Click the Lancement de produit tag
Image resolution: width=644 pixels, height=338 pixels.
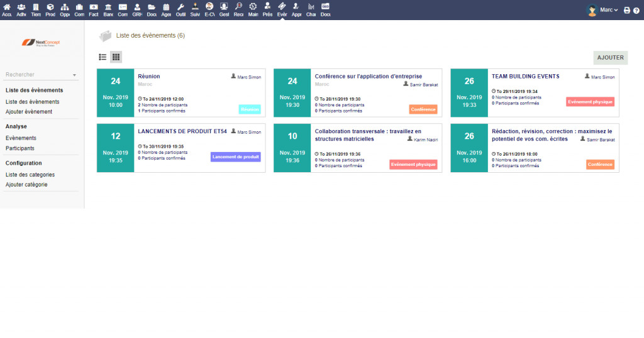tap(236, 156)
